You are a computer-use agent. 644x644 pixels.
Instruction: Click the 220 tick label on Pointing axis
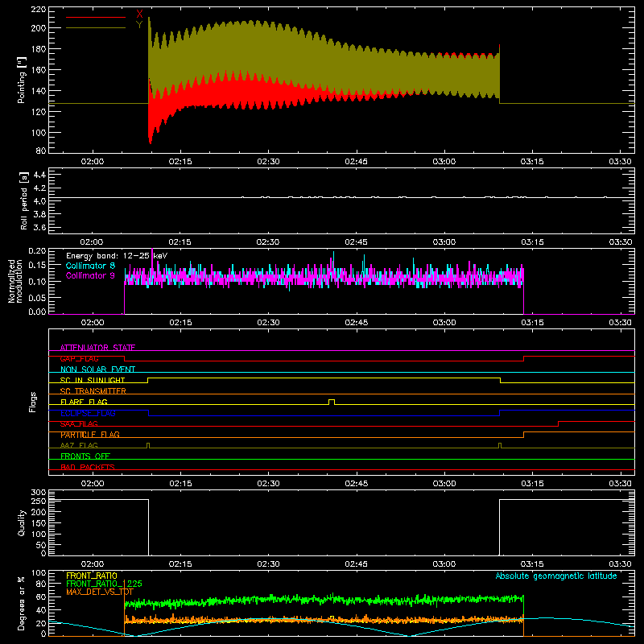(39, 9)
